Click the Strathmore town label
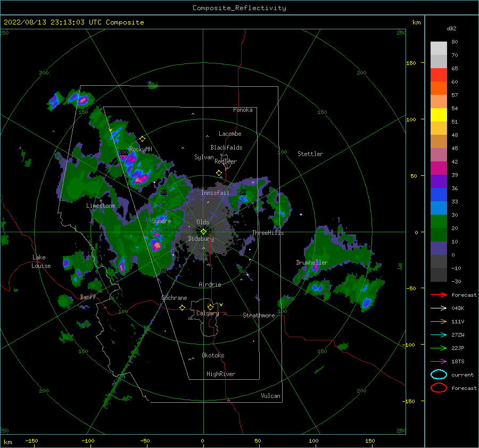 point(259,315)
